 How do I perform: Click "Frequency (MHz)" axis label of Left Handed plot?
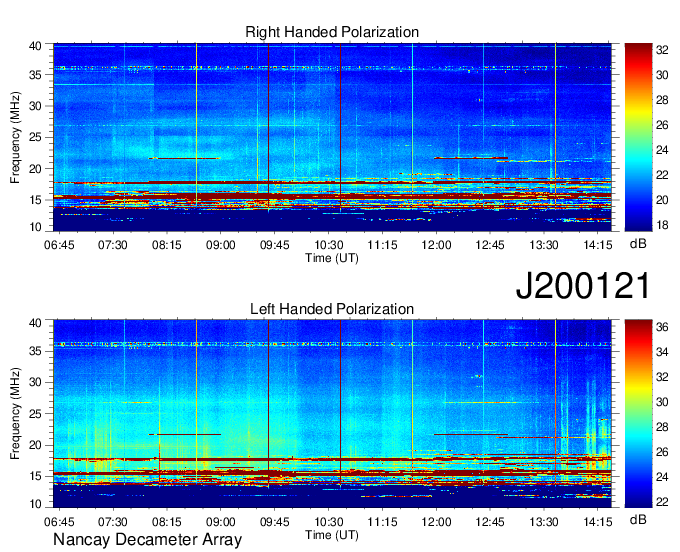(x=15, y=414)
